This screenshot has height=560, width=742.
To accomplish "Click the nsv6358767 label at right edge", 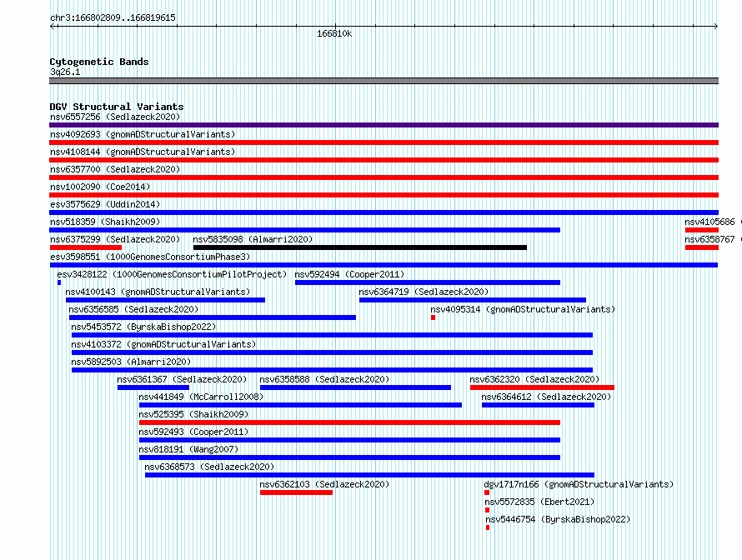I will 709,239.
